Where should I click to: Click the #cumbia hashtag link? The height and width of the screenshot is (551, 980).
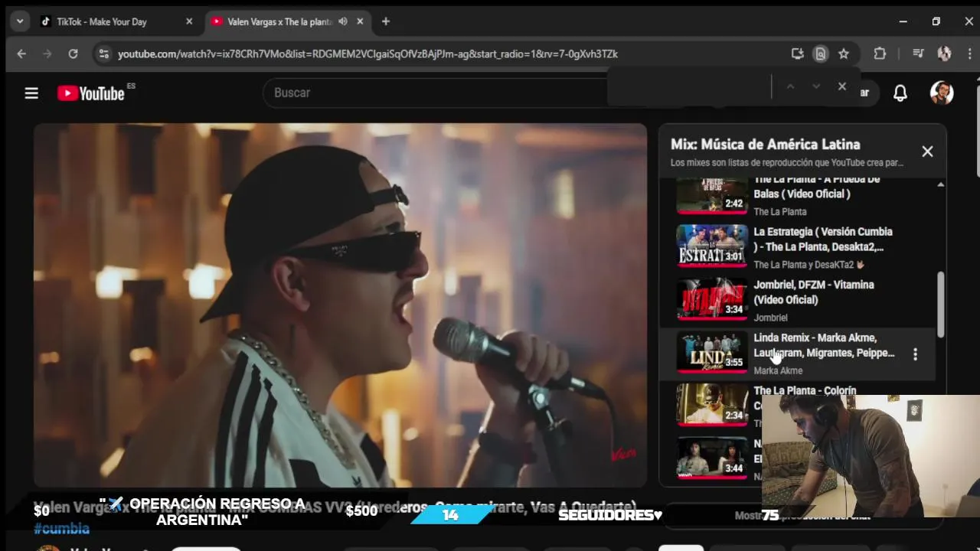coord(61,529)
